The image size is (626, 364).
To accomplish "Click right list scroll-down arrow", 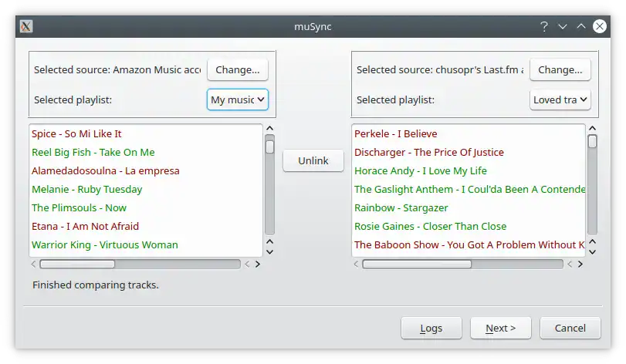I will [593, 252].
